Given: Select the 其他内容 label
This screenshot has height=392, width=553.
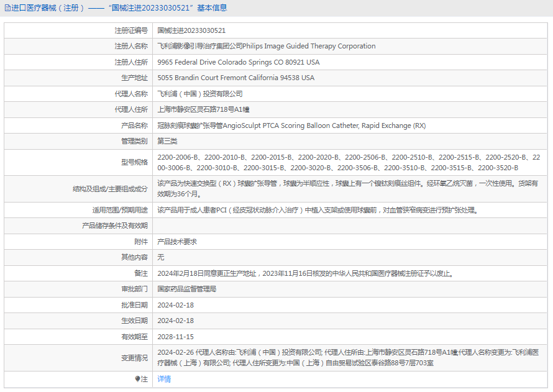Looking at the screenshot, I should (134, 257).
